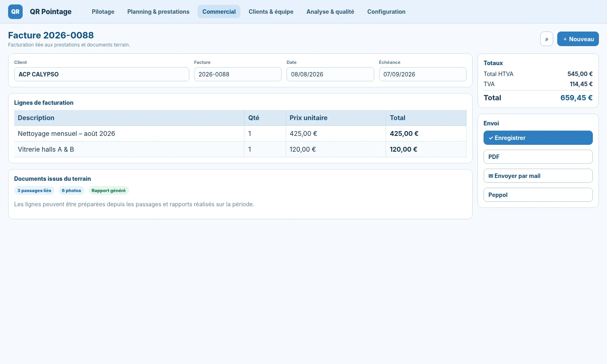
Task: Go to Analyse & qualité
Action: (x=330, y=12)
